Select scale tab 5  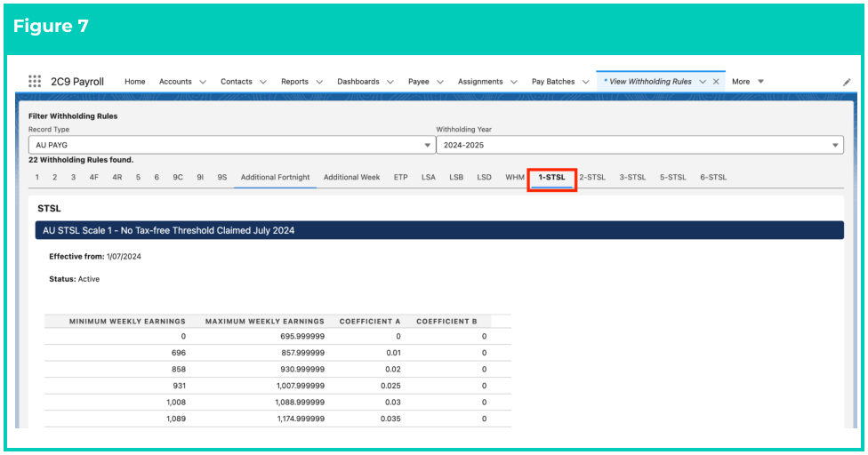[138, 178]
